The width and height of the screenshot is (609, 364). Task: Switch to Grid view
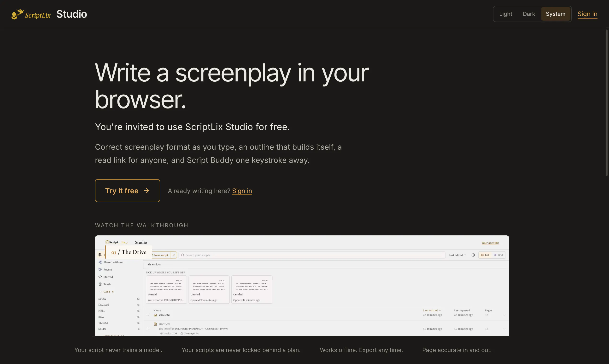[498, 255]
